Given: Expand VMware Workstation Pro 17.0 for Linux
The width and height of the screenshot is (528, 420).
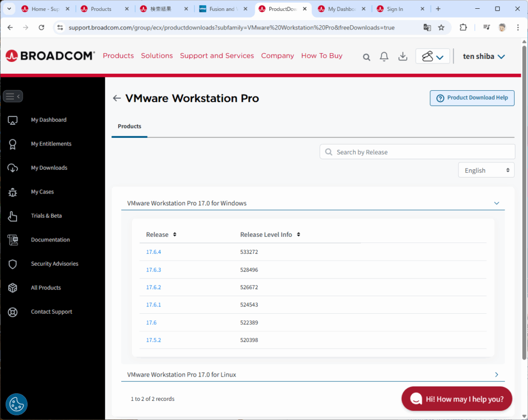Looking at the screenshot, I should (x=497, y=375).
